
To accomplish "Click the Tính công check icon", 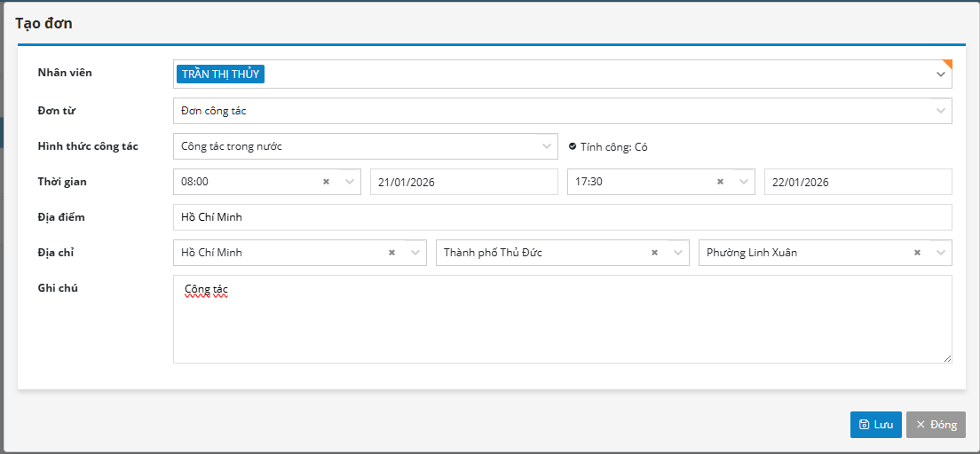I will point(573,146).
